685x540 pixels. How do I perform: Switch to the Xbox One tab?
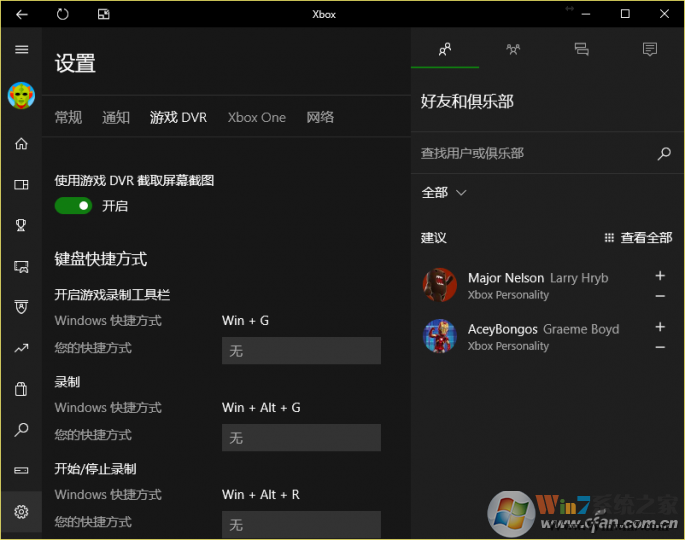coord(256,118)
